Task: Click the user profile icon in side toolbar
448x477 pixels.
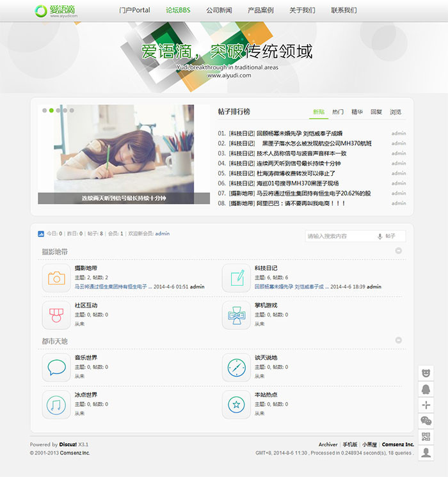Action: [426, 453]
